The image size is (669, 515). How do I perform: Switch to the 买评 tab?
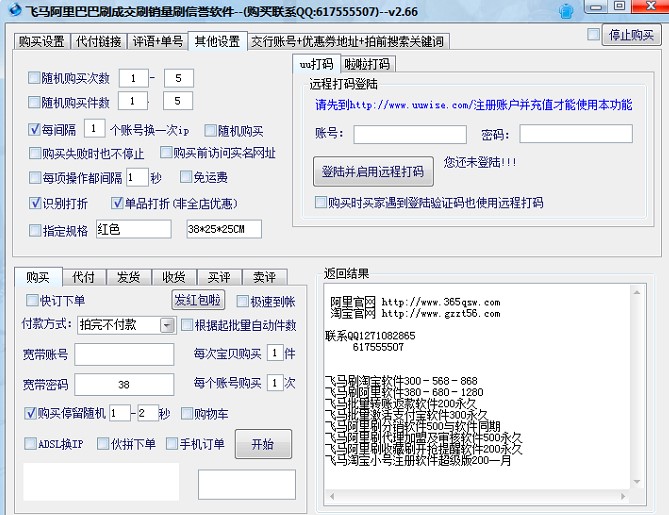click(219, 277)
